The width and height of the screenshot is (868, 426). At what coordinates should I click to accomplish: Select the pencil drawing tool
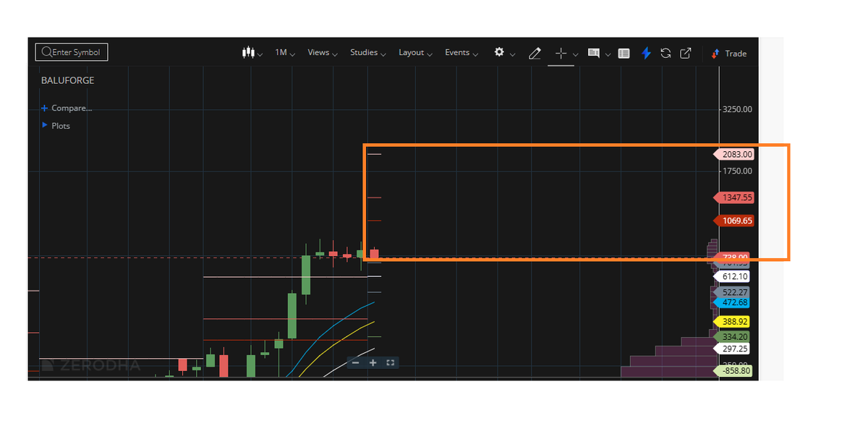(x=535, y=53)
